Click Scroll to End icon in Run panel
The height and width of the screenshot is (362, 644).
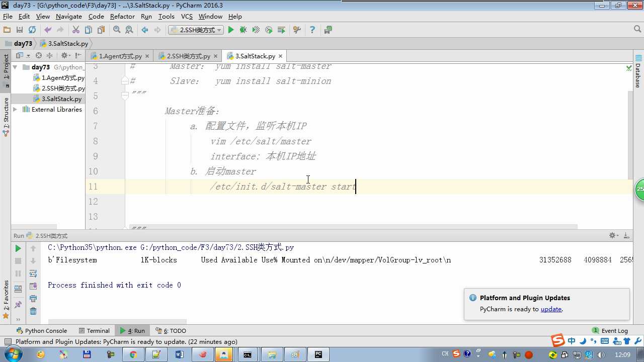tap(33, 286)
